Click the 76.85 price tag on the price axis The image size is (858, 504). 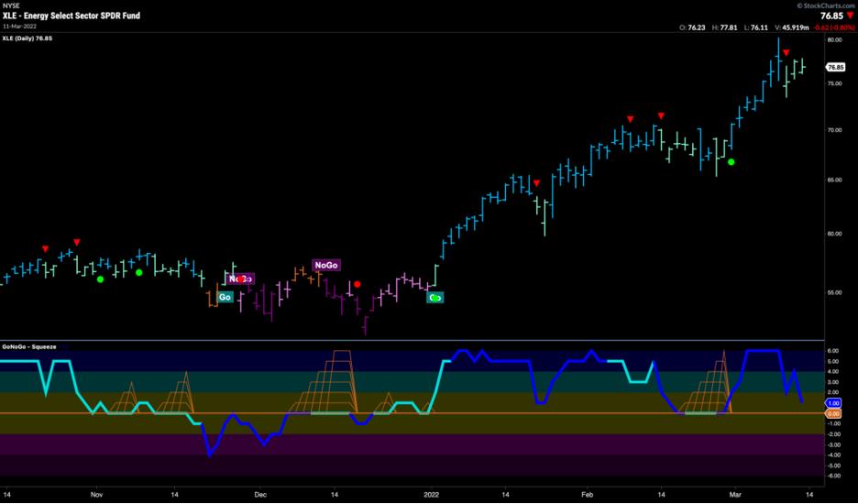point(834,67)
